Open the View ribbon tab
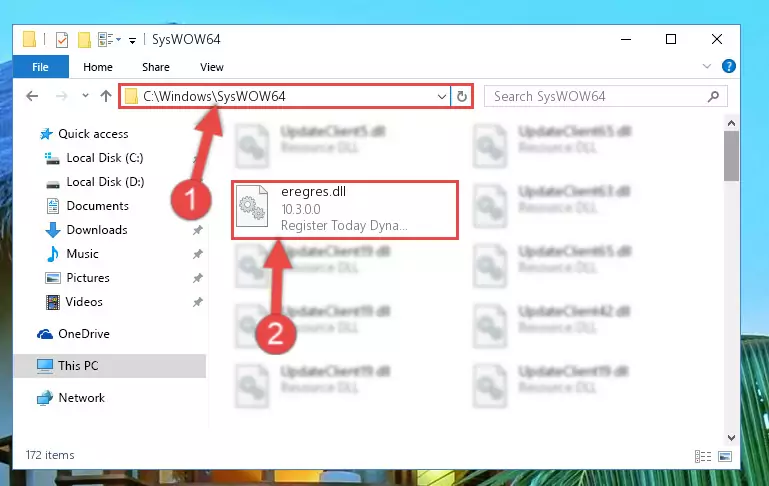 (x=212, y=67)
